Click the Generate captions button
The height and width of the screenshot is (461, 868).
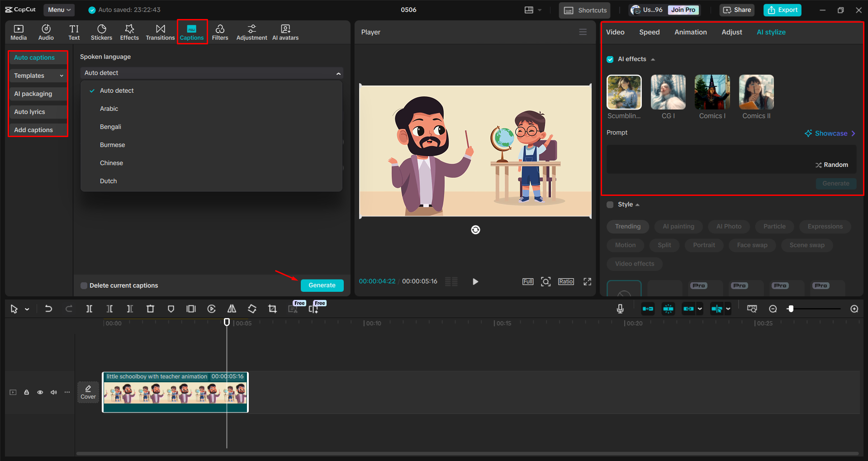coord(322,285)
